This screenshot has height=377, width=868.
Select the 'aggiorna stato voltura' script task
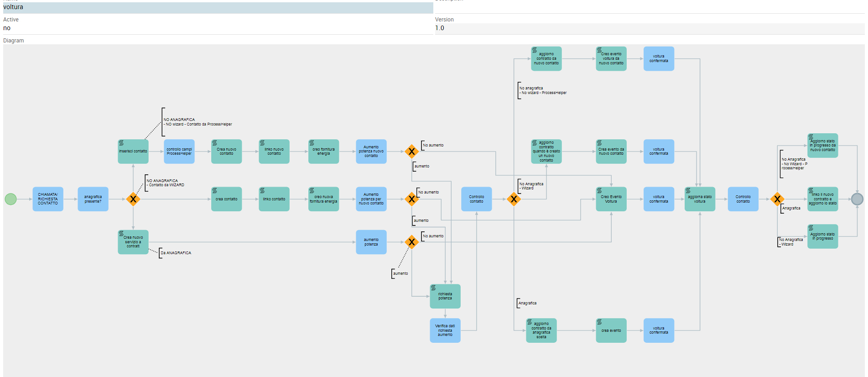coord(700,199)
